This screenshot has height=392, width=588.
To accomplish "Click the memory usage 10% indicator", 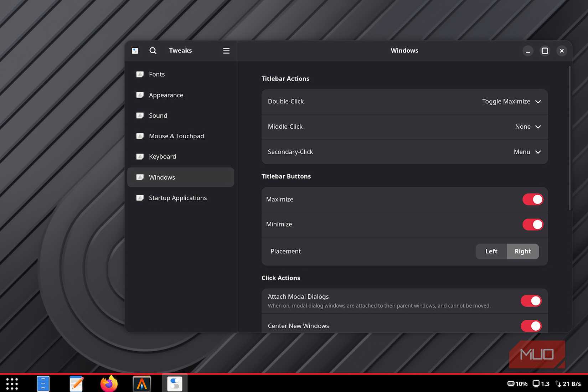I will click(x=517, y=384).
